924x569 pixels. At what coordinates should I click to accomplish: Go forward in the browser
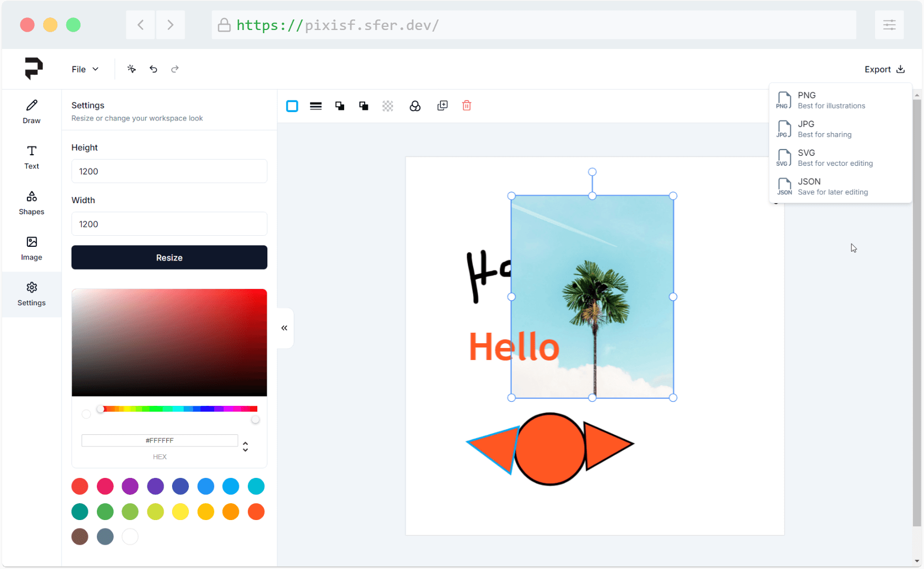170,25
